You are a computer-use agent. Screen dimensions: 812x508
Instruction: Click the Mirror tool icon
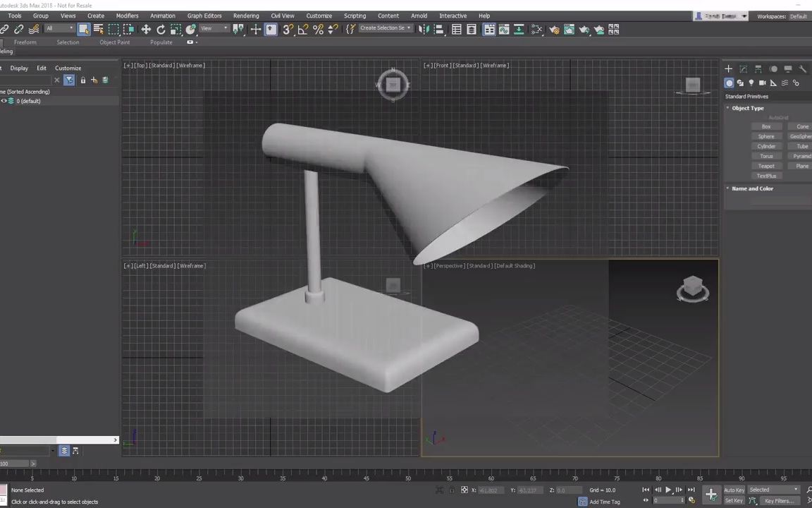click(x=423, y=29)
